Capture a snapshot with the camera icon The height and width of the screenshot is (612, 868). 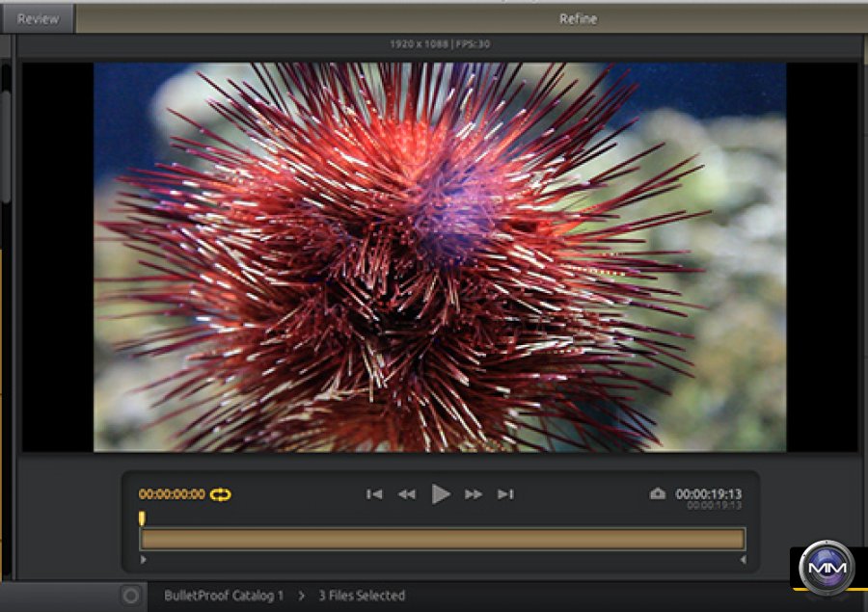click(x=658, y=494)
